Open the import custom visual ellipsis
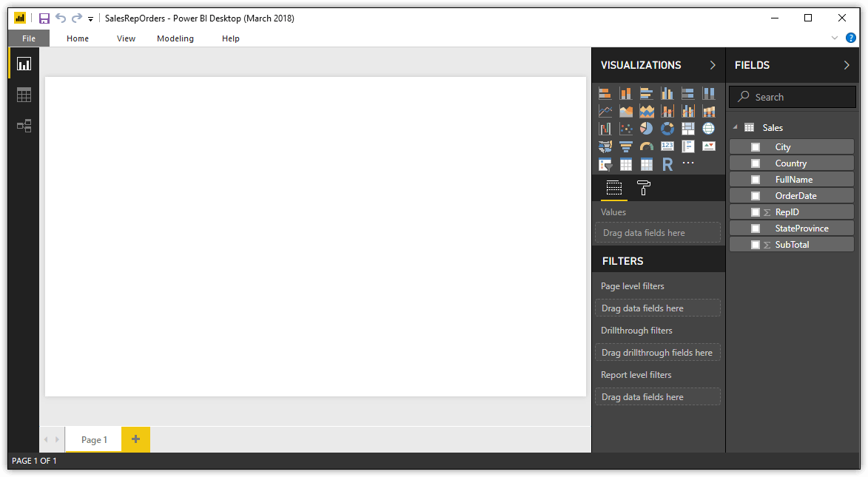 point(688,163)
